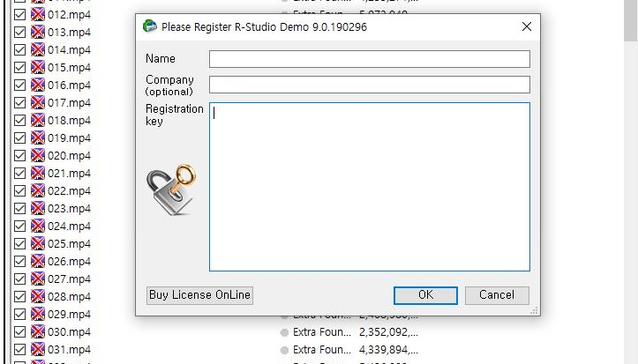Click the 030.mp4 file icon
The height and width of the screenshot is (364, 638).
(38, 332)
